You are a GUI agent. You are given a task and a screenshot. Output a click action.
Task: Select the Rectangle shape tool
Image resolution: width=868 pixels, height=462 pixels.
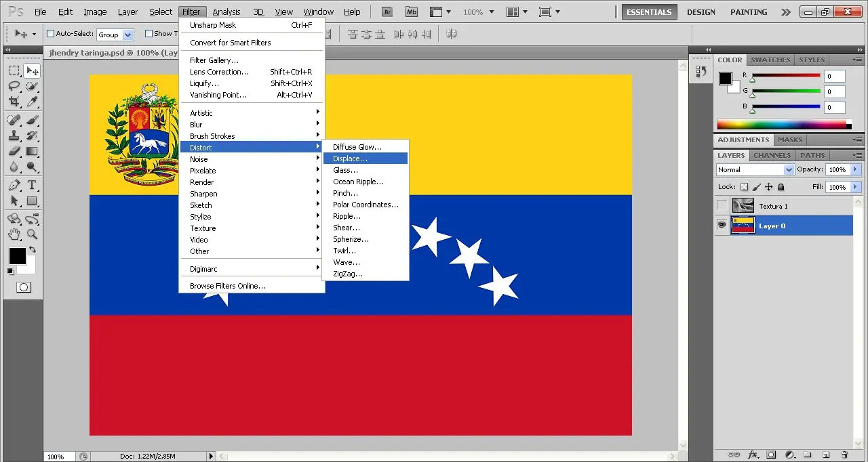(x=32, y=201)
